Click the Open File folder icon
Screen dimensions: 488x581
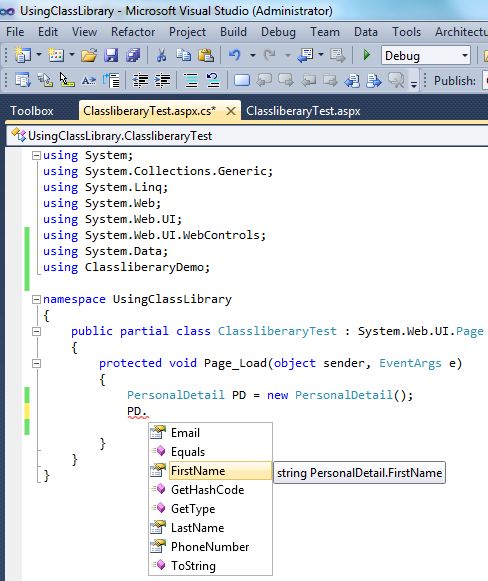(x=89, y=56)
